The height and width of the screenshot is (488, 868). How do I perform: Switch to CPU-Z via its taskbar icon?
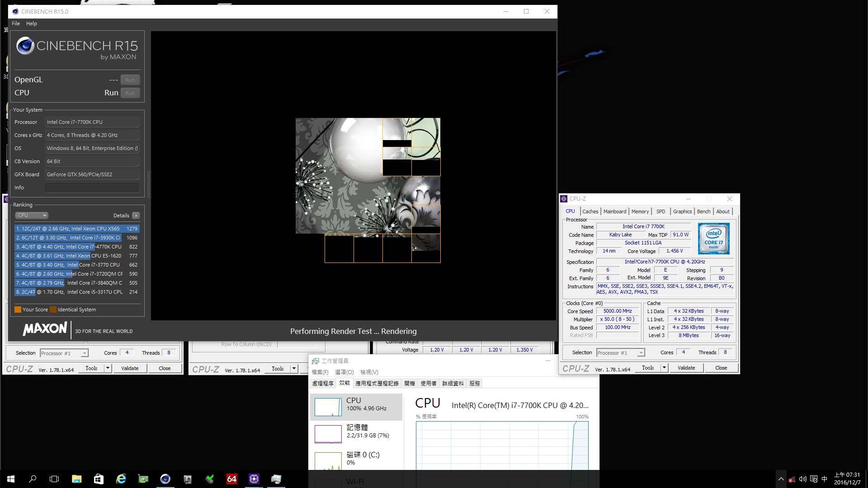(x=254, y=479)
